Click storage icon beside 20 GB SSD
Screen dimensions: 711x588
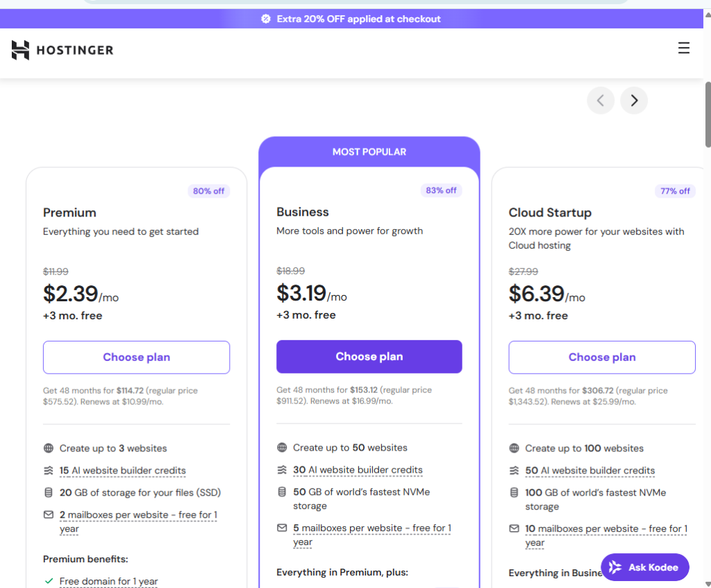[49, 493]
